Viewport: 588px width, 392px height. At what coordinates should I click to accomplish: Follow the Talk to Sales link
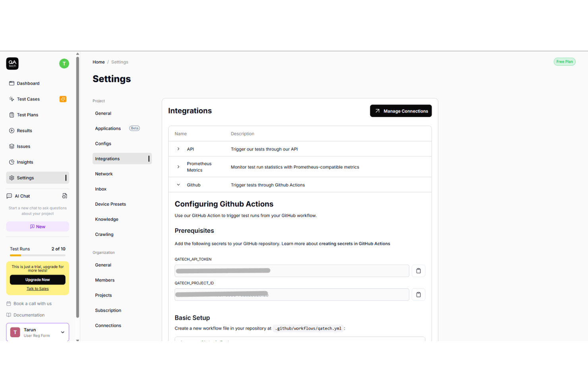click(37, 289)
